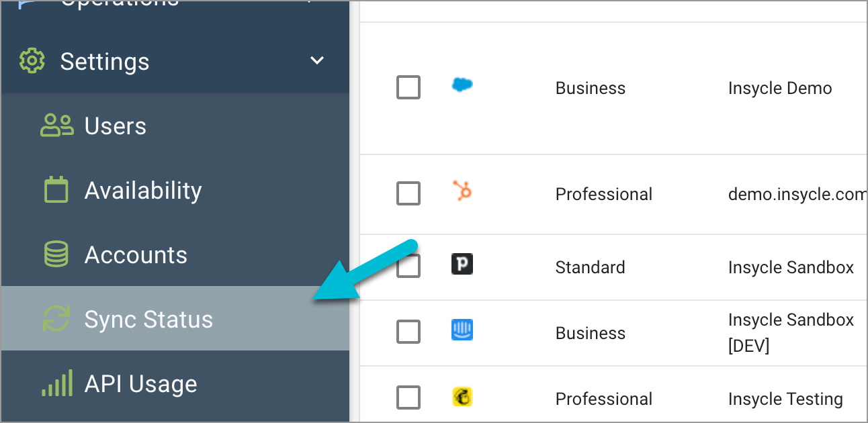Click the Mailchimp logo icon

(x=462, y=397)
